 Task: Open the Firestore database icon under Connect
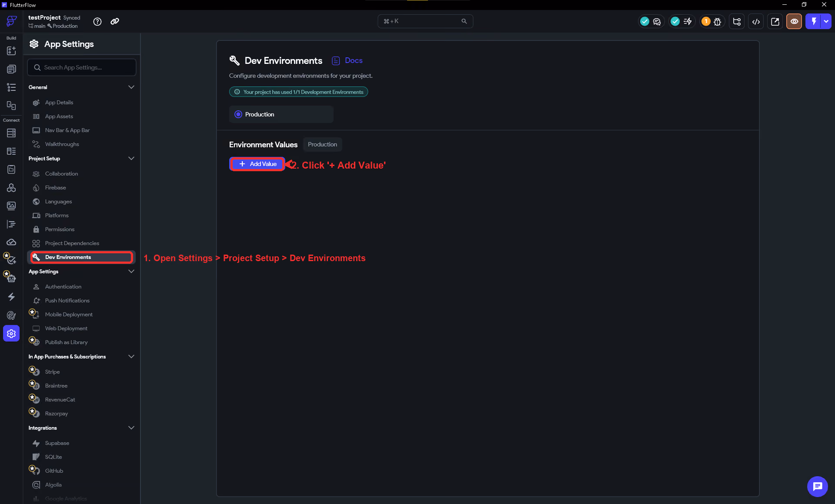pos(11,133)
